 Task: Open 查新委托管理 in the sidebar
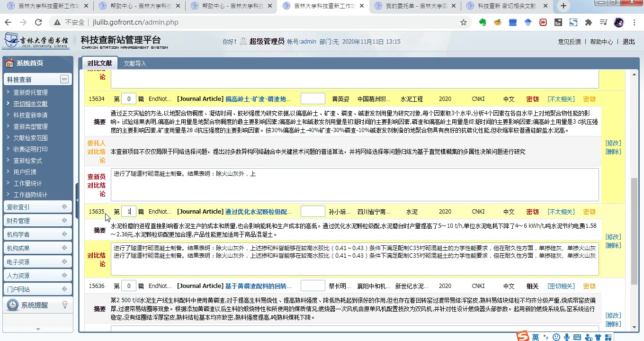coord(30,92)
